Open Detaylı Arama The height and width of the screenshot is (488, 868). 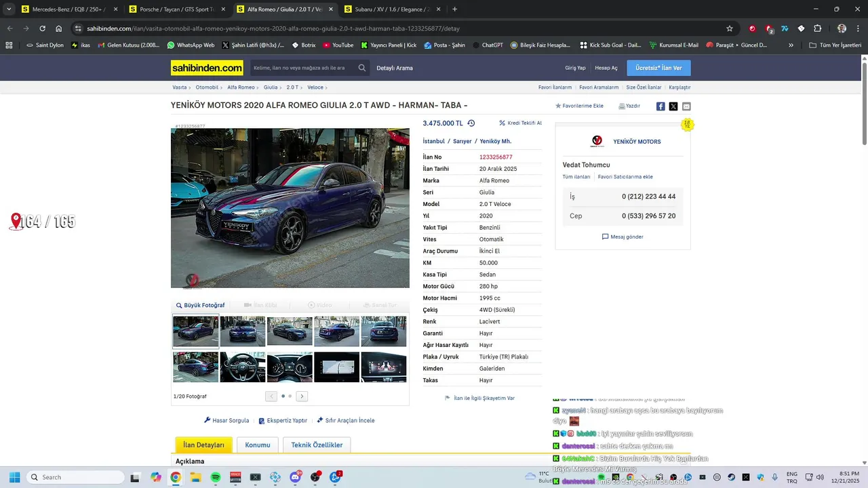coord(395,68)
